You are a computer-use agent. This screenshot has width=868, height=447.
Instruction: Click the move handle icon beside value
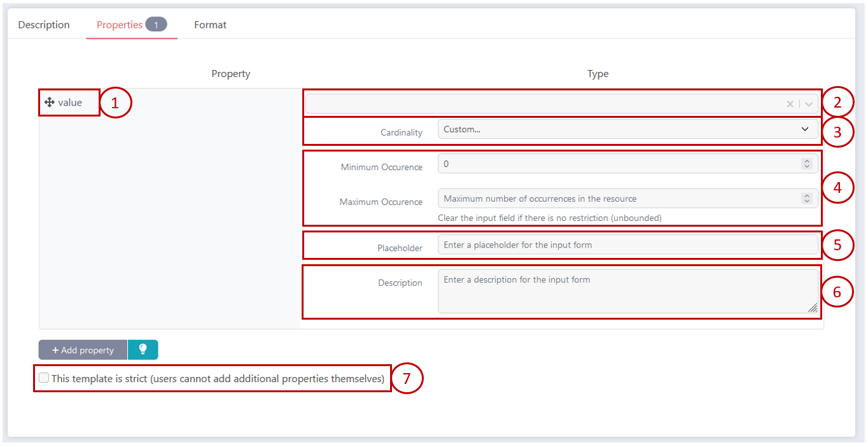tap(49, 103)
